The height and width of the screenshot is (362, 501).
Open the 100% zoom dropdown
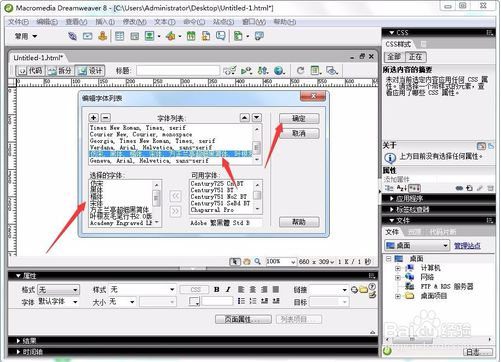281,262
